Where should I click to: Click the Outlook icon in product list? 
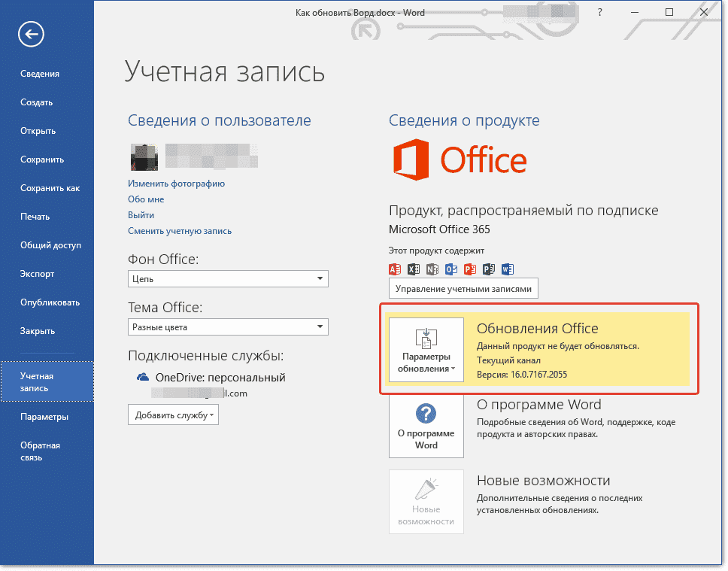coord(451,269)
